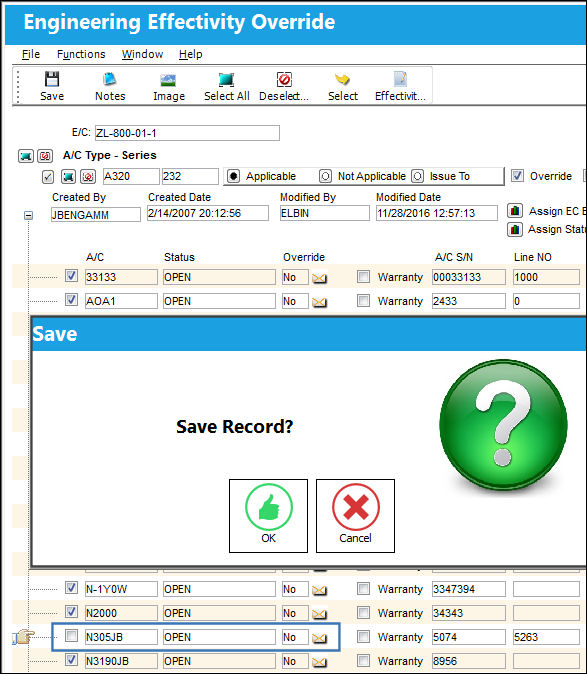Click the Created By JBENGAMM field
Screen dimensions: 587x674
pos(95,214)
